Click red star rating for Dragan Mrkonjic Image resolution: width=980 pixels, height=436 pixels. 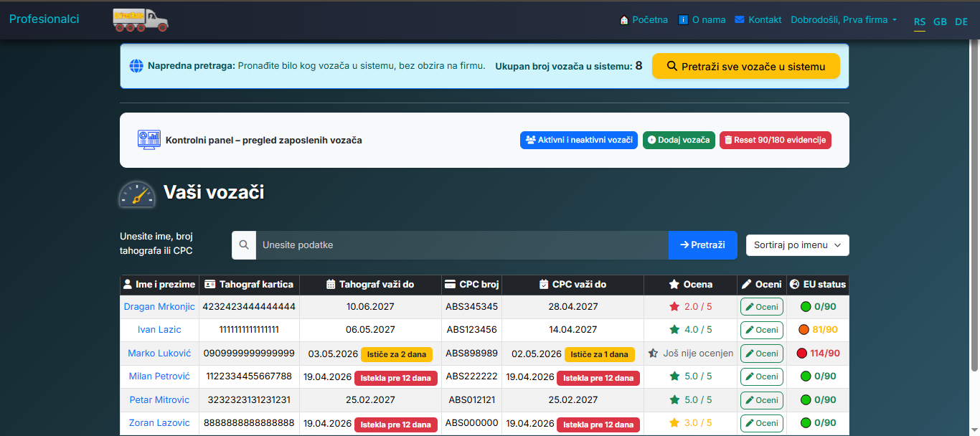click(x=674, y=307)
